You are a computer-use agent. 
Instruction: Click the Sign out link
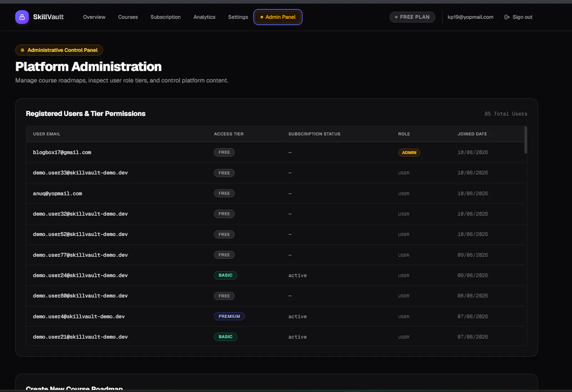tap(518, 17)
